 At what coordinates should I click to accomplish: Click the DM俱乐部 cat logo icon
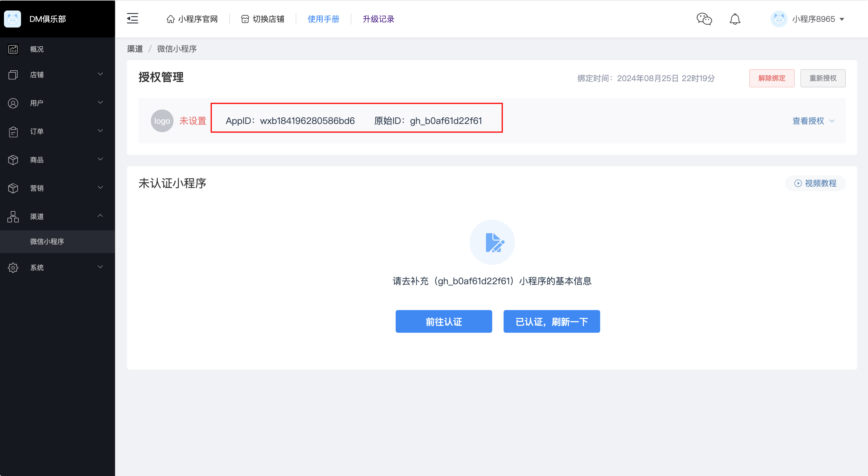12,19
